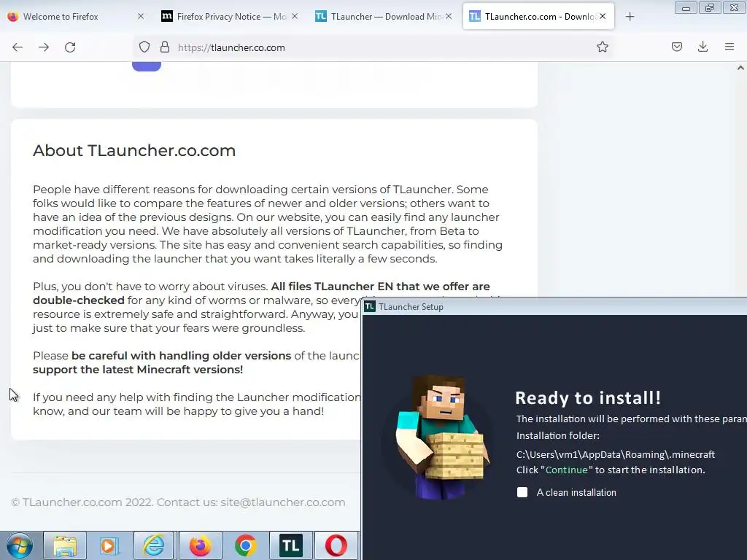Close the Firefox Privacy Notice tab
This screenshot has width=747, height=560.
(x=295, y=16)
